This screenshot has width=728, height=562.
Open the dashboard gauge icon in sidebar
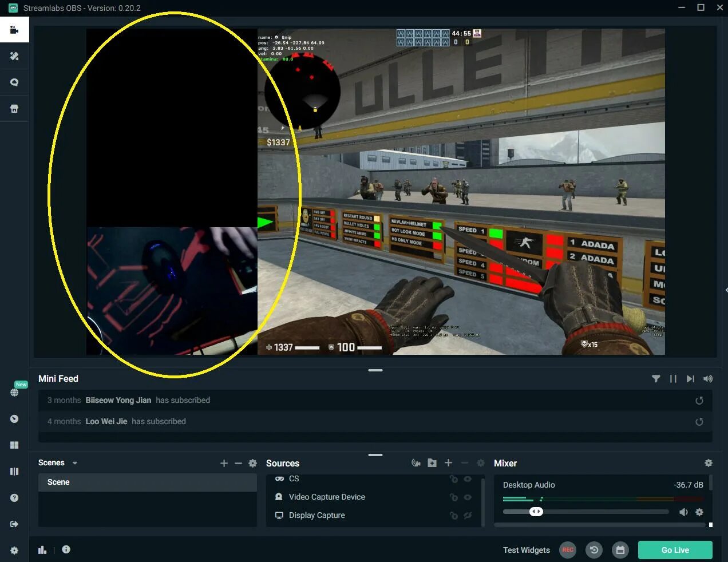pyautogui.click(x=14, y=419)
